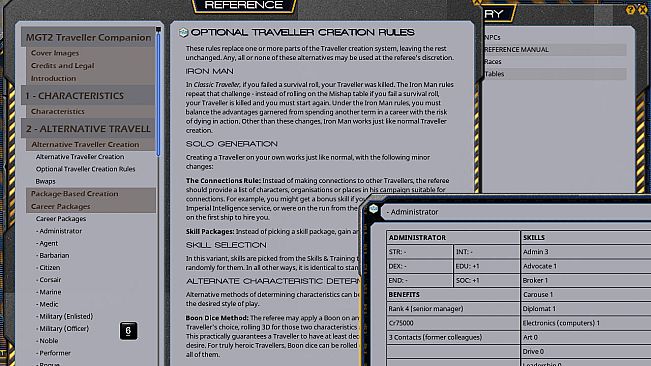Click the 'Advocate 1' skill cell

click(x=586, y=266)
